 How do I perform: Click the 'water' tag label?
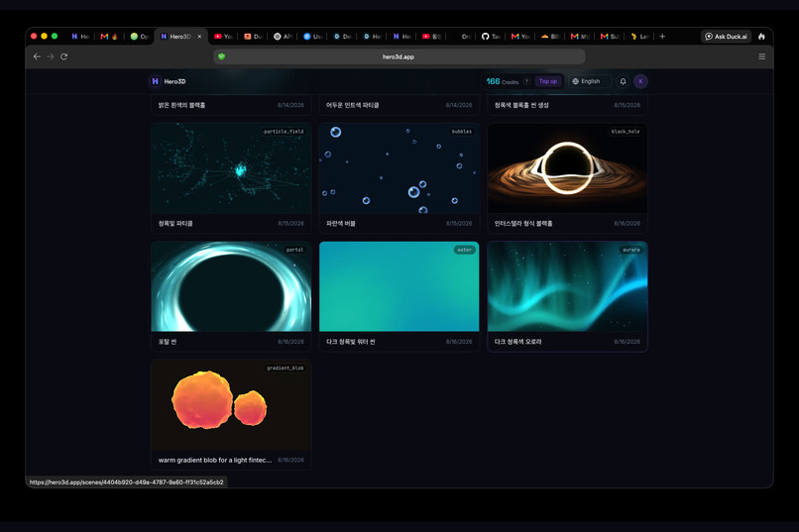(x=464, y=250)
